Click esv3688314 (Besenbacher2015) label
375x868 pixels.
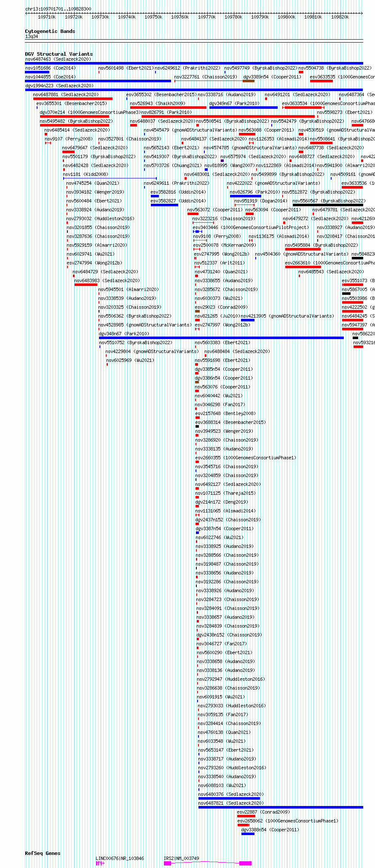point(230,422)
